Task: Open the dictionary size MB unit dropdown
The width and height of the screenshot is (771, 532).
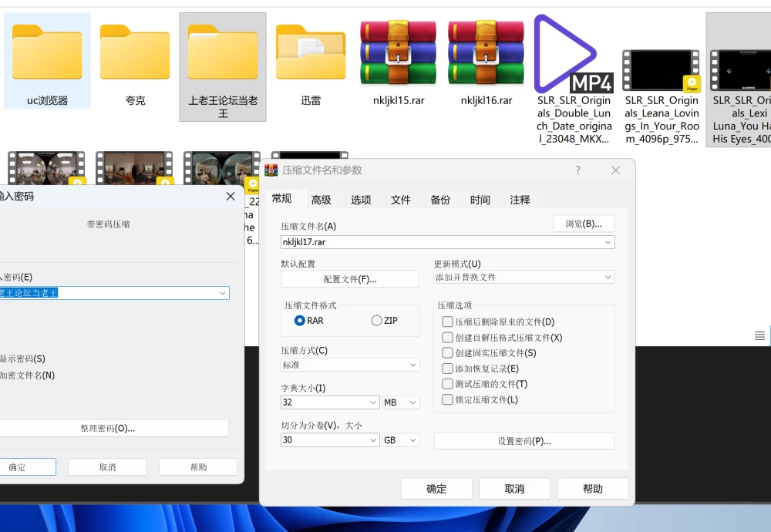Action: tap(401, 402)
